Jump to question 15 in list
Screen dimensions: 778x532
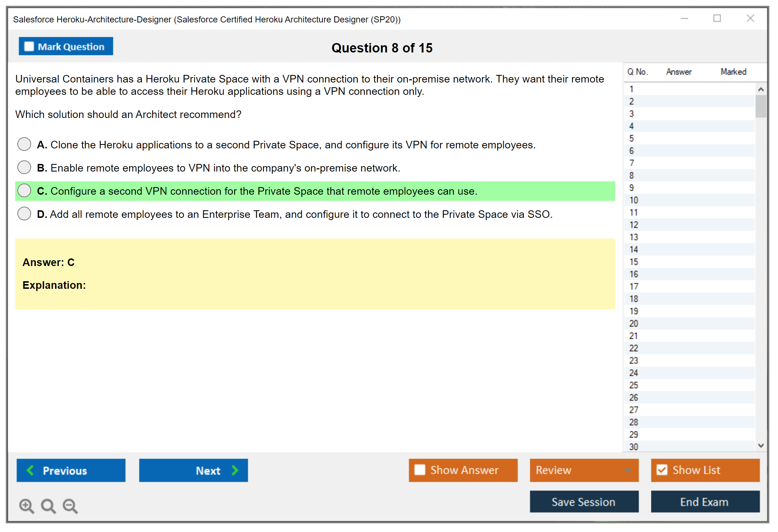(x=634, y=262)
